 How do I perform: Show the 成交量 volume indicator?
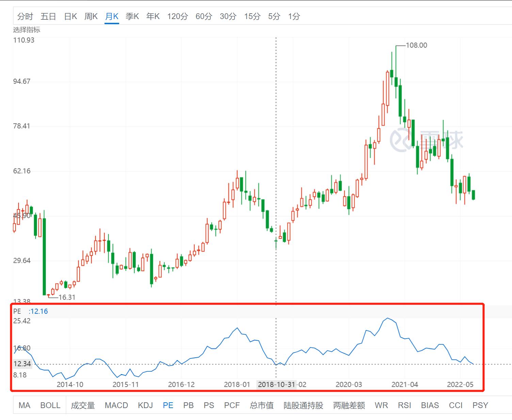coord(83,405)
